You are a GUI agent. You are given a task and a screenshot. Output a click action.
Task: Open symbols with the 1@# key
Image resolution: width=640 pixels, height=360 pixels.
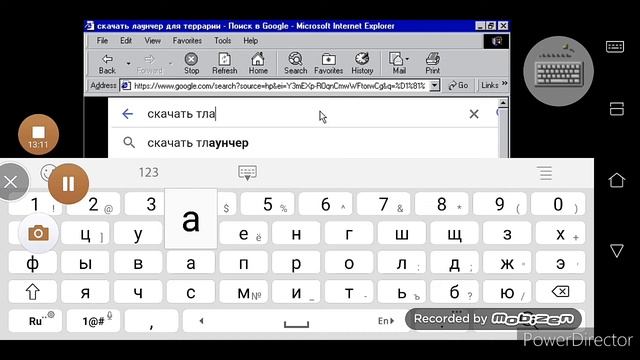(x=93, y=321)
